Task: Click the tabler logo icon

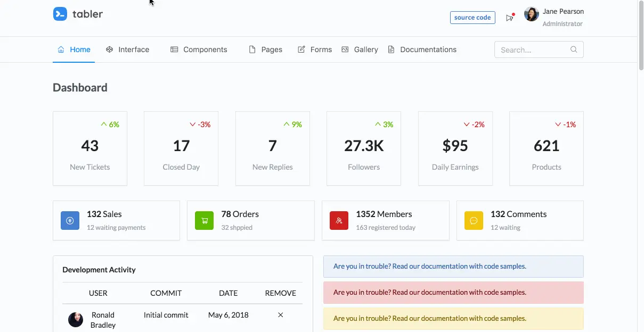Action: coord(60,14)
